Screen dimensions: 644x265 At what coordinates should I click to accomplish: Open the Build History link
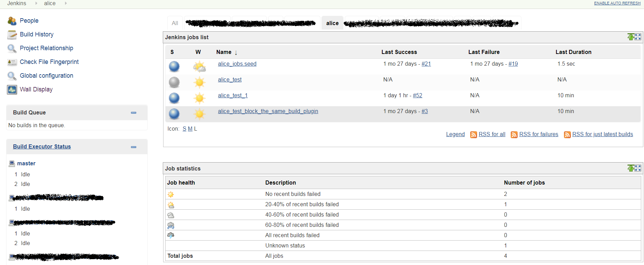[x=37, y=34]
